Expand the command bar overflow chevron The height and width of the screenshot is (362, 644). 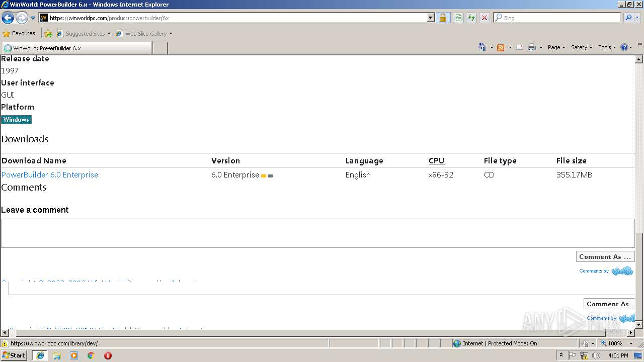pyautogui.click(x=640, y=44)
